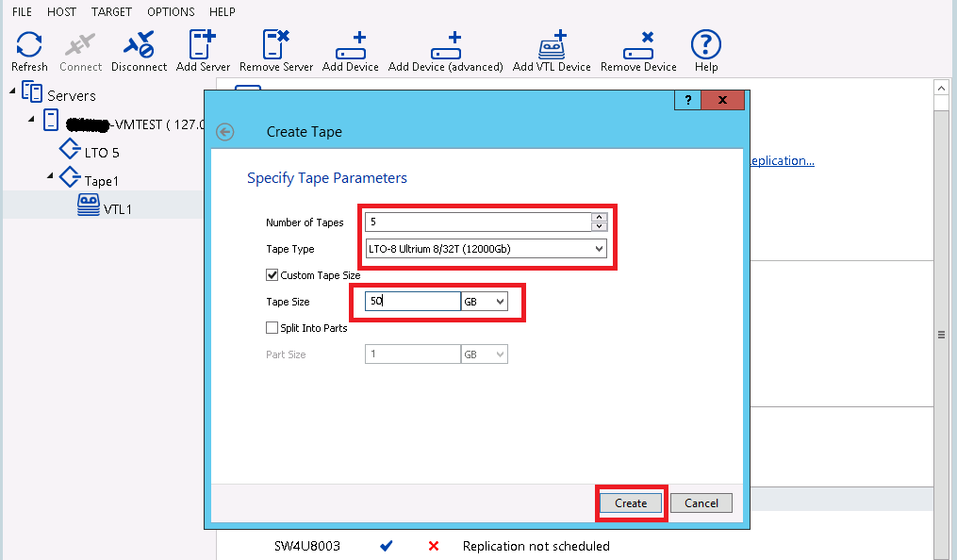Open the Tape Type dropdown
Viewport: 957px width, 560px height.
point(597,248)
